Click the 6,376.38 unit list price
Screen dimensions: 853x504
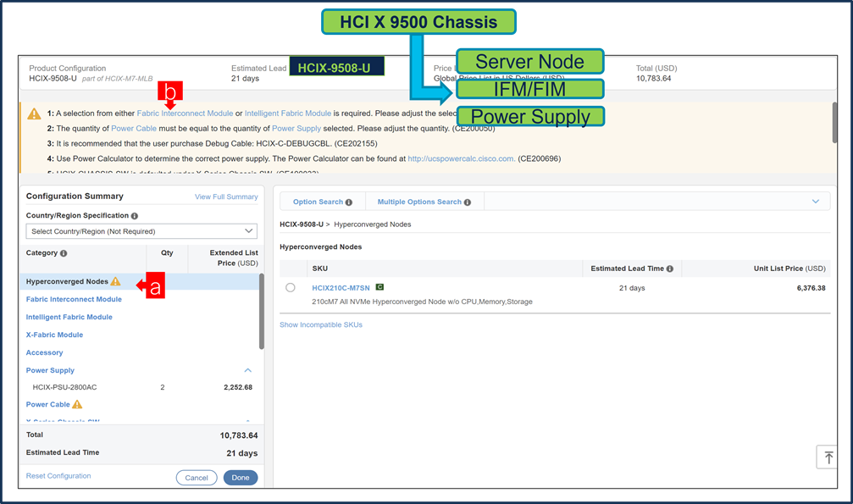pyautogui.click(x=811, y=288)
